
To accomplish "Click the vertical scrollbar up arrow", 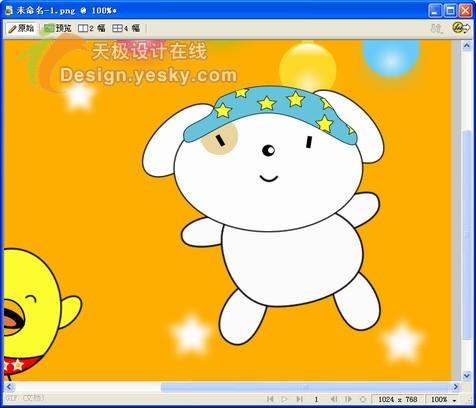I will (x=467, y=45).
